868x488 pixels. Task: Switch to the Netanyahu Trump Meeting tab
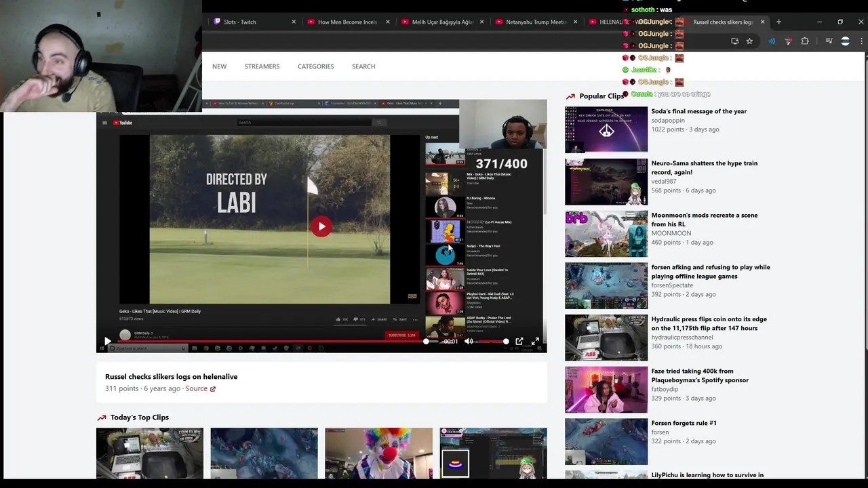pos(537,22)
